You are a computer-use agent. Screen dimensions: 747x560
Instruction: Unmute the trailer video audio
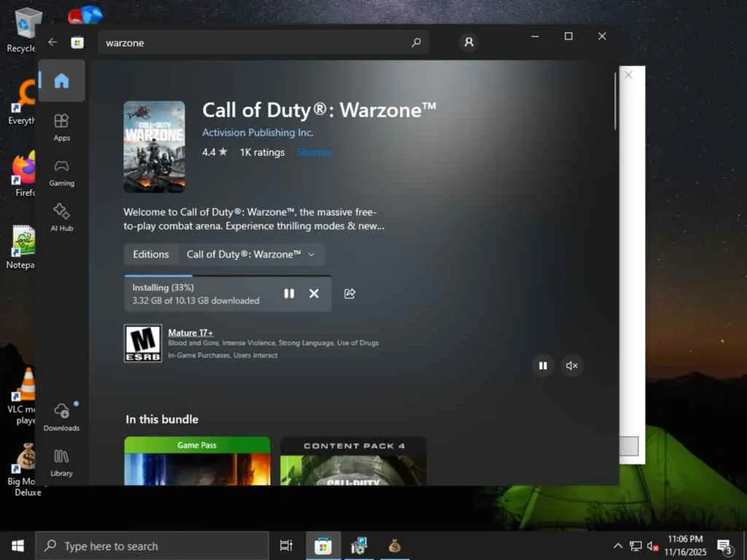coord(572,366)
